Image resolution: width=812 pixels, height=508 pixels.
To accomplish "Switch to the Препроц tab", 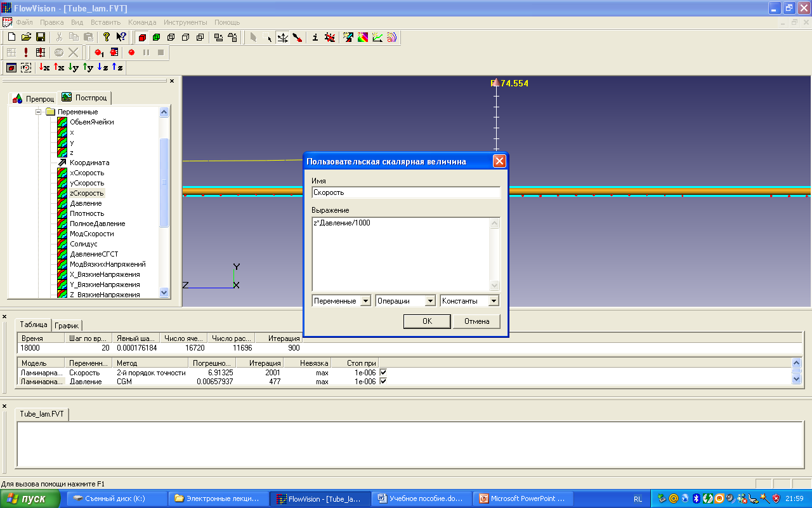I will (34, 98).
